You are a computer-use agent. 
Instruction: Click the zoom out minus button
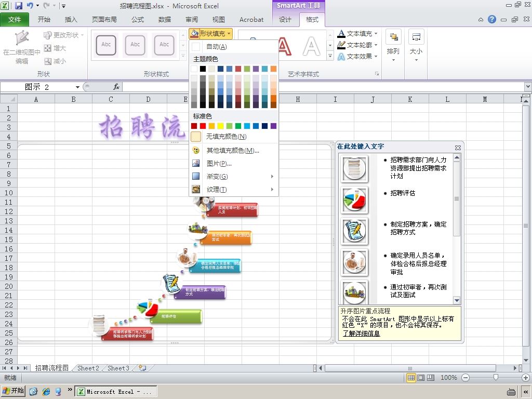pos(466,378)
